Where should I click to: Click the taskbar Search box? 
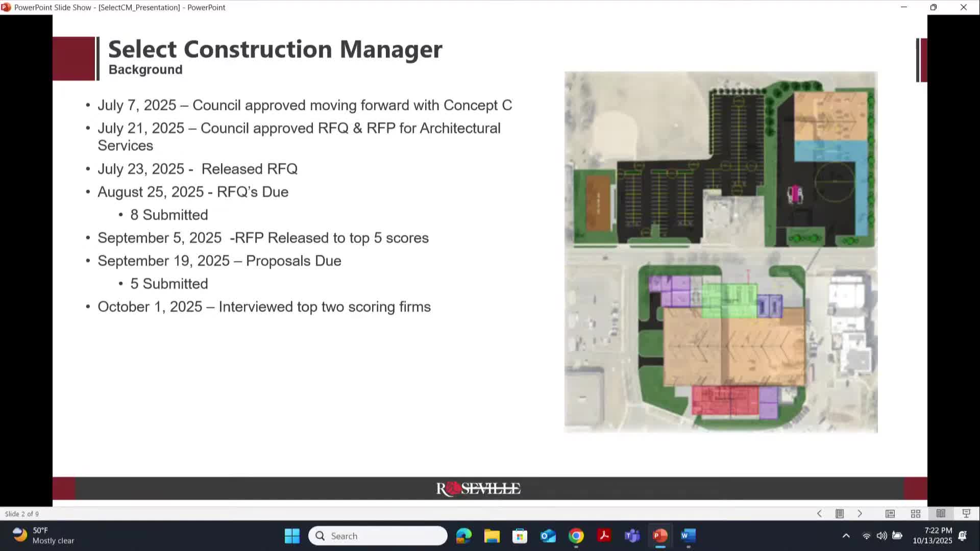click(378, 536)
